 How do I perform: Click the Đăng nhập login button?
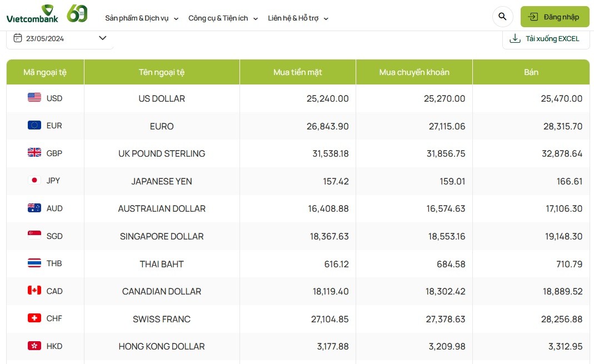click(553, 17)
